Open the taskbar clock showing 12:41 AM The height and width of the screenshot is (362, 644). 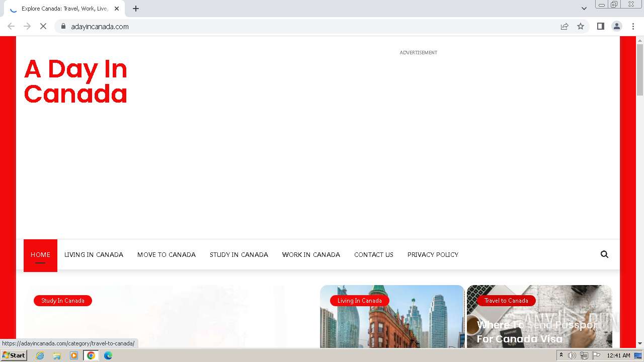(618, 355)
